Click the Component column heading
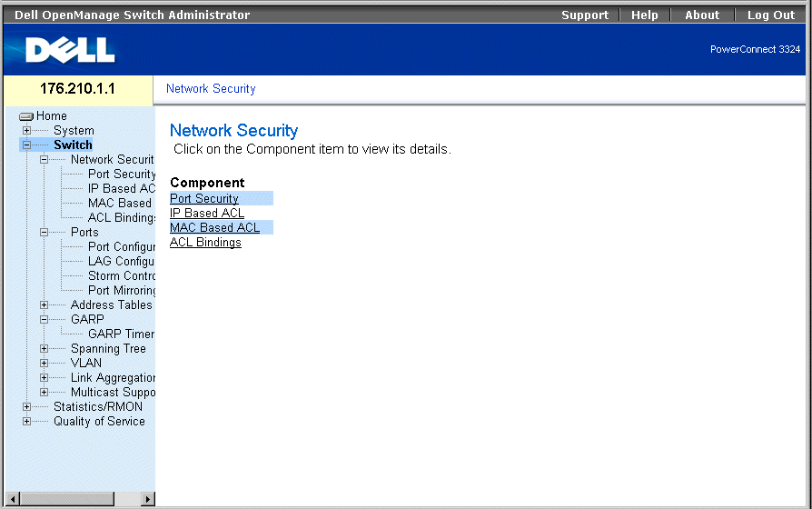Viewport: 812px width, 509px height. [x=207, y=183]
